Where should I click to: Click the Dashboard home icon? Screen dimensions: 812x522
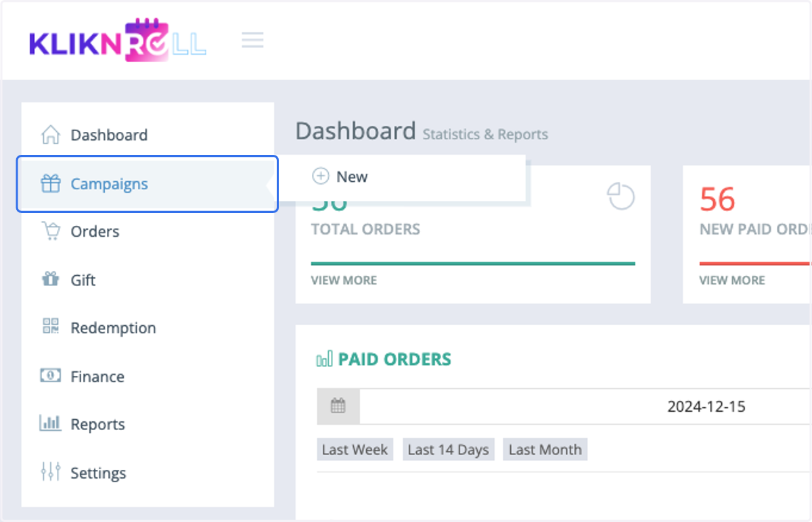point(51,135)
